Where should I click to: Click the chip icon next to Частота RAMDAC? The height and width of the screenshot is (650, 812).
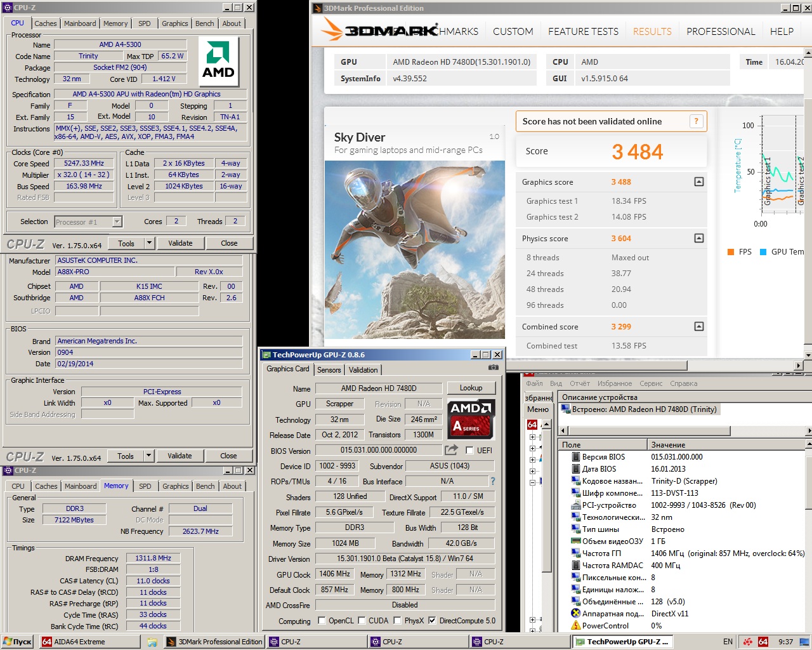575,566
